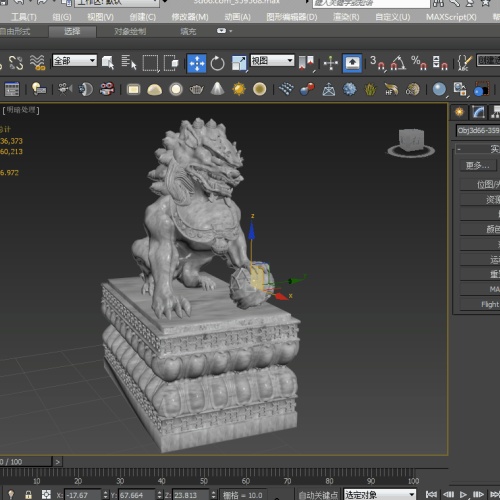Select the Move tool in the toolbar
This screenshot has height=500, width=500.
[x=197, y=63]
